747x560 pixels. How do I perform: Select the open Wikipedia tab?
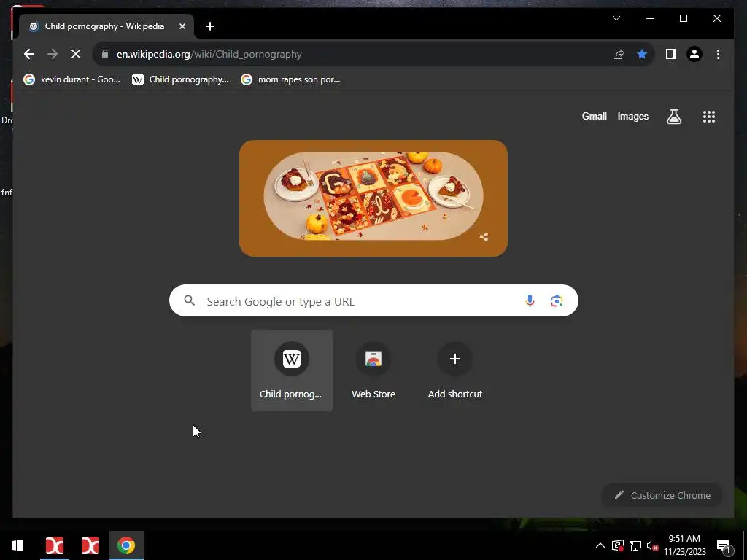tap(107, 26)
